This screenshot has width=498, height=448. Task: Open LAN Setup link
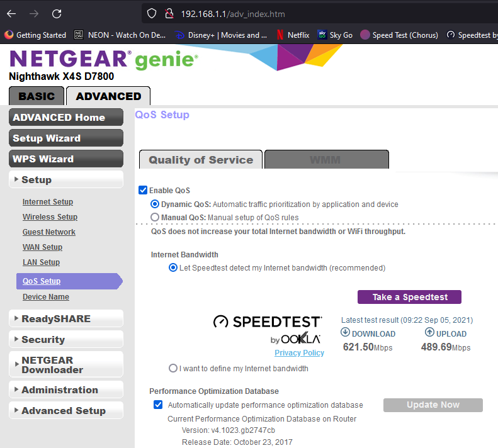[x=41, y=262]
